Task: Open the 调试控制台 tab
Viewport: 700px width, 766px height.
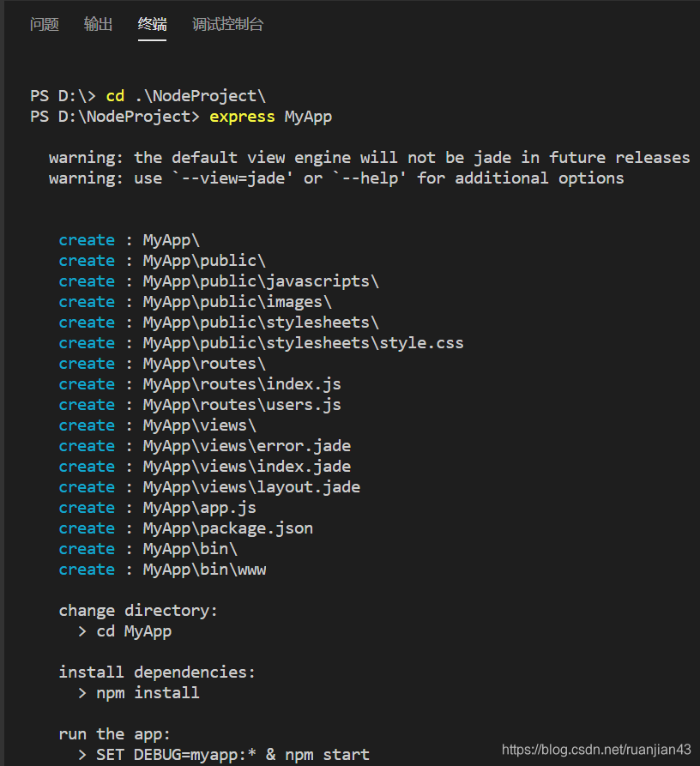Action: point(227,24)
